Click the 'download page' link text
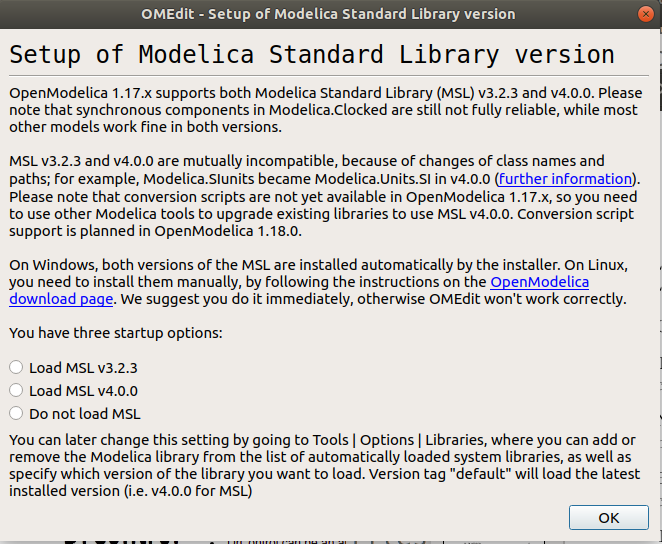Image resolution: width=662 pixels, height=544 pixels. [61, 299]
